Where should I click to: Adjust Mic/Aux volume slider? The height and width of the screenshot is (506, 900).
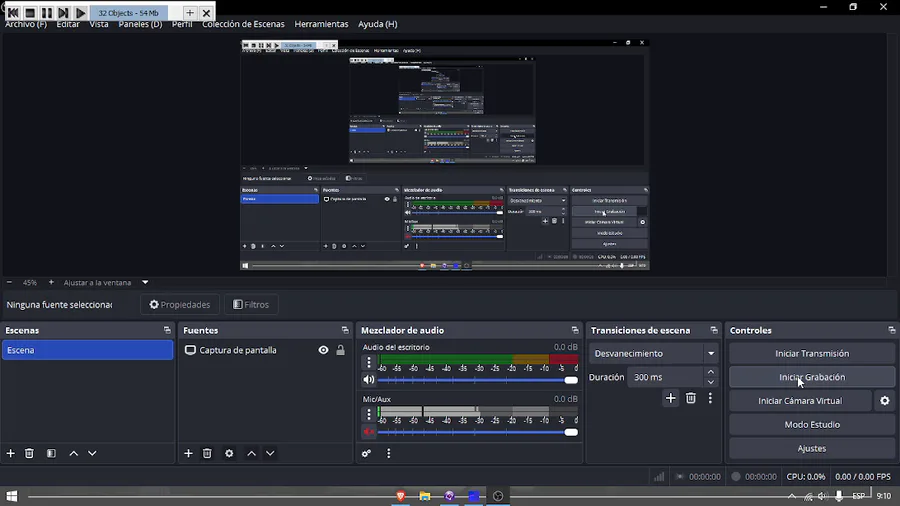tap(478, 432)
